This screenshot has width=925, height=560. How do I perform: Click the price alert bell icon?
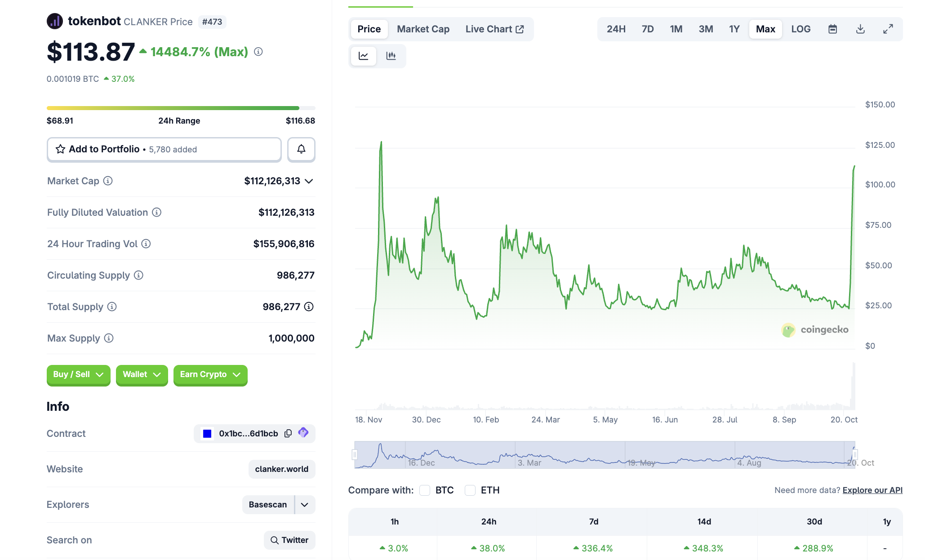(x=301, y=149)
